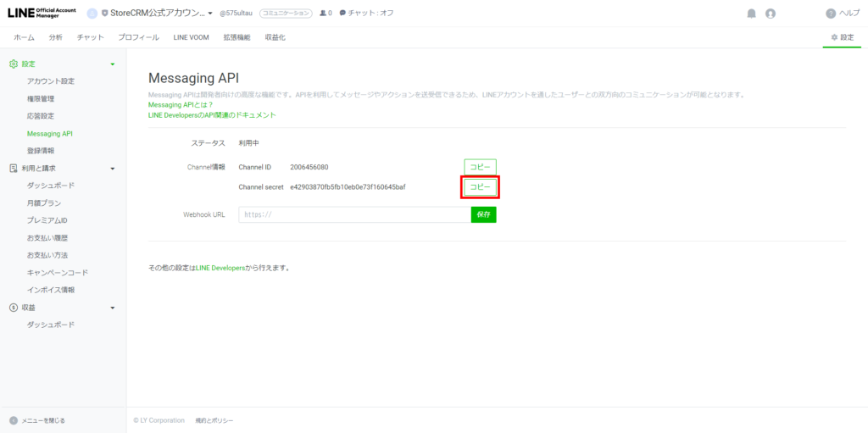Screen dimensions: 868x433
Task: Click the @575ultau account ID
Action: click(x=236, y=14)
